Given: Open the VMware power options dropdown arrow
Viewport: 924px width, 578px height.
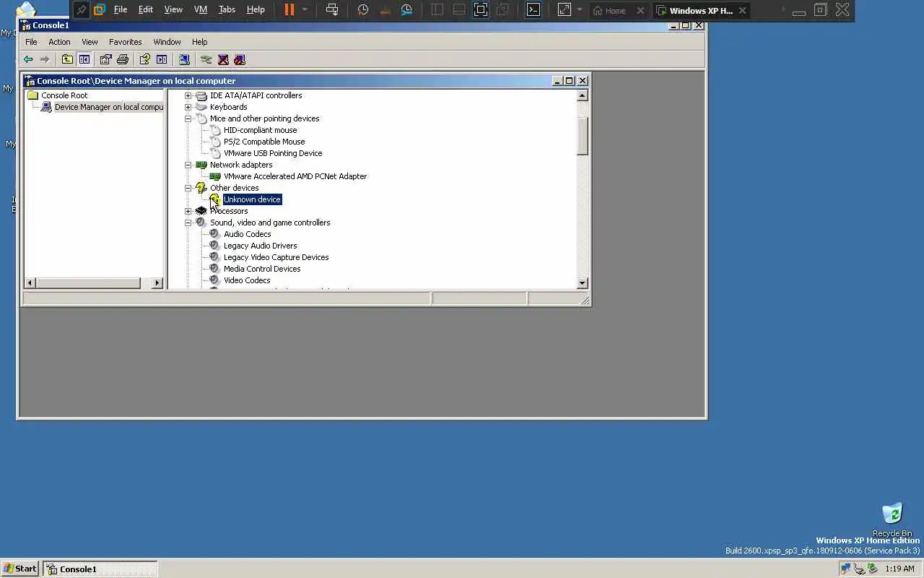Looking at the screenshot, I should tap(305, 10).
